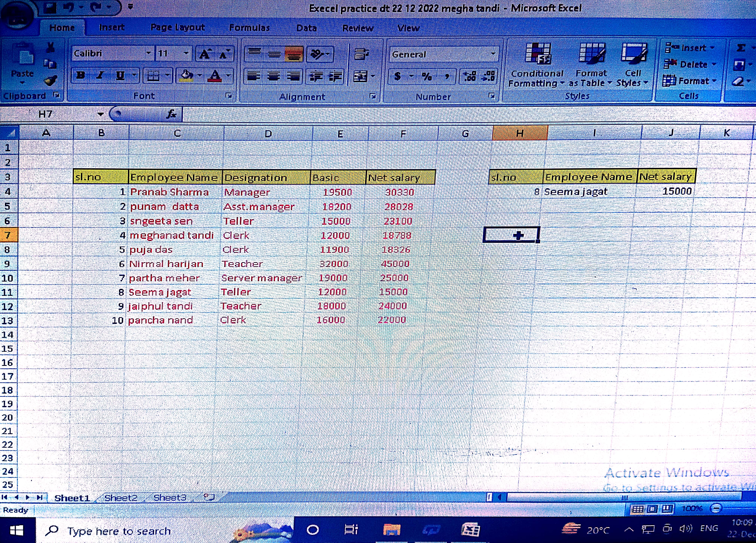
Task: Click the Merge and Center icon
Action: tap(360, 77)
